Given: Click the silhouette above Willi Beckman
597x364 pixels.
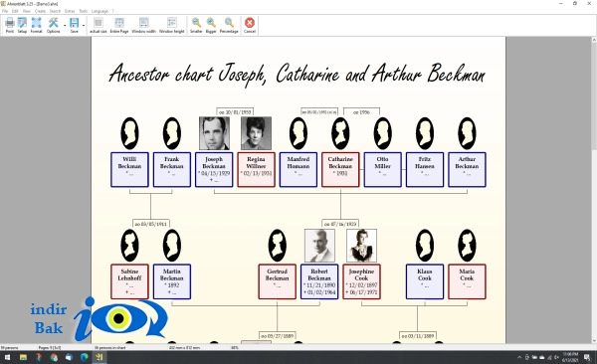Looking at the screenshot, I should click(129, 133).
